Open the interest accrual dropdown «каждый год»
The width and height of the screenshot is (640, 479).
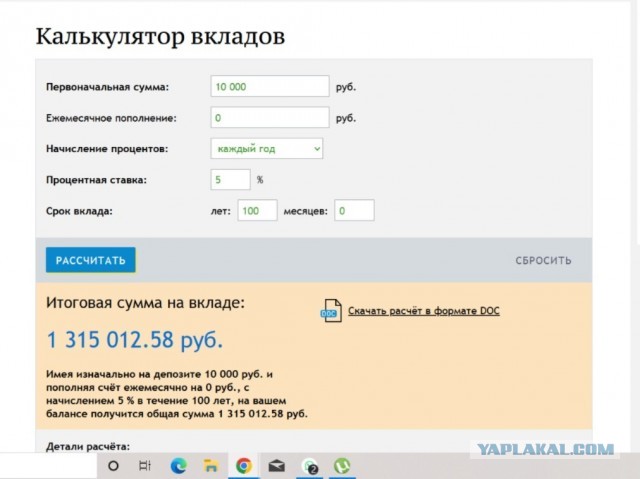pos(267,149)
